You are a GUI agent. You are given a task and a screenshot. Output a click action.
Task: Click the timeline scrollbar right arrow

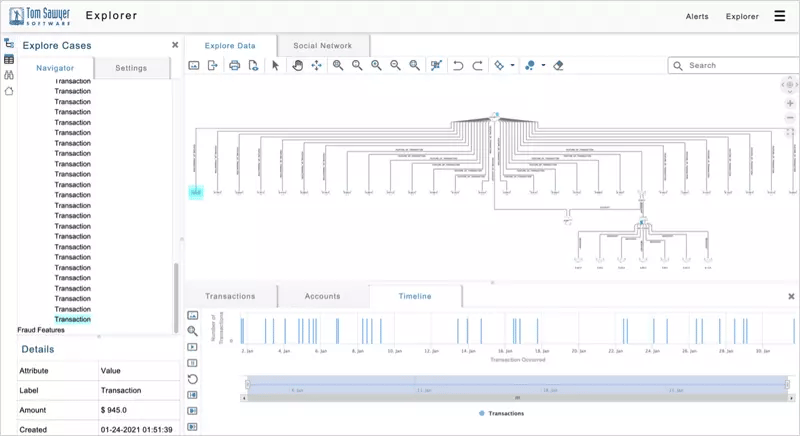tap(791, 398)
